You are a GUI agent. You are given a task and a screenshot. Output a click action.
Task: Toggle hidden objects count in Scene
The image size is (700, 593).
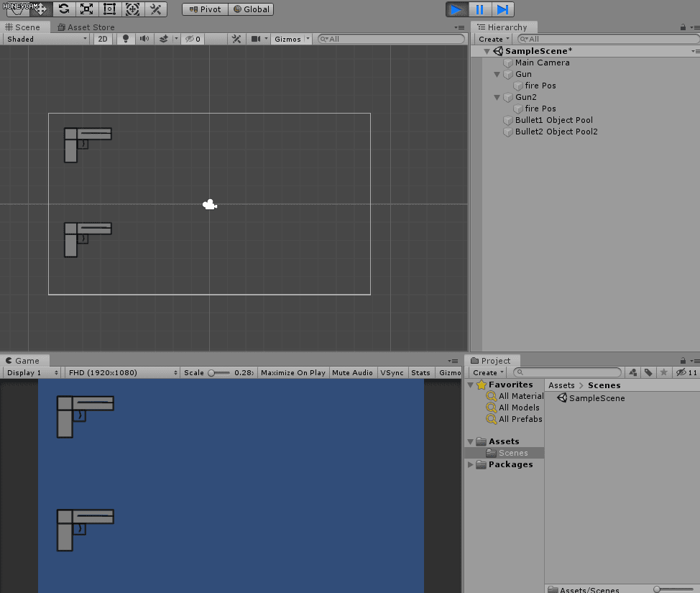tap(193, 39)
